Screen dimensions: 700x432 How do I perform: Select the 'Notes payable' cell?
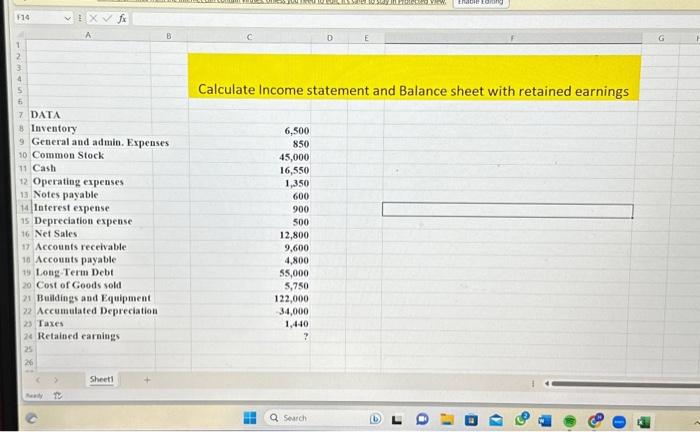66,195
